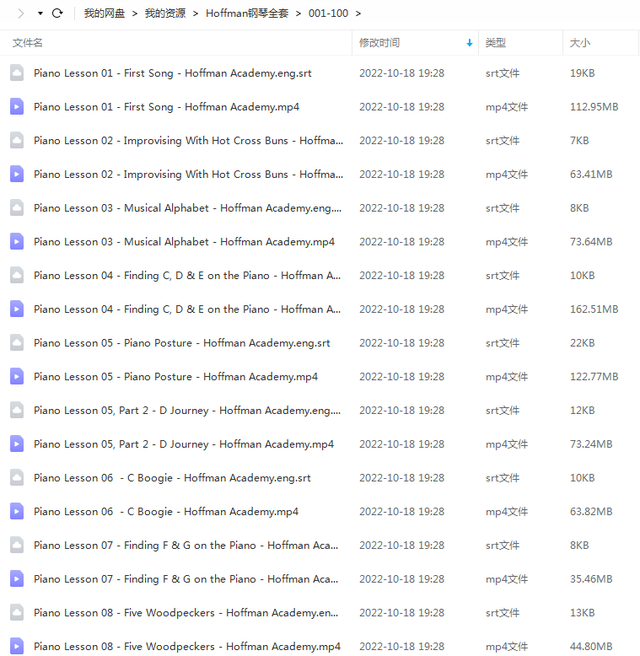Expand the chevron after 我的网盘 breadcrumb

click(x=135, y=14)
